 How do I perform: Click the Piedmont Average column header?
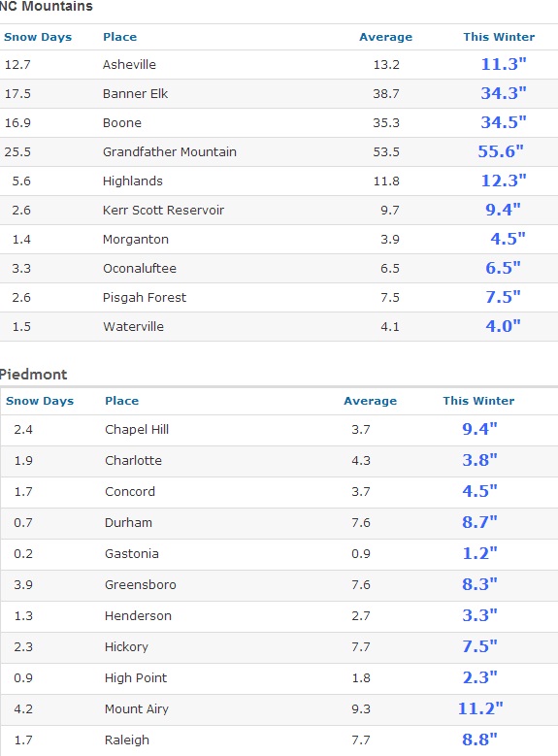370,401
